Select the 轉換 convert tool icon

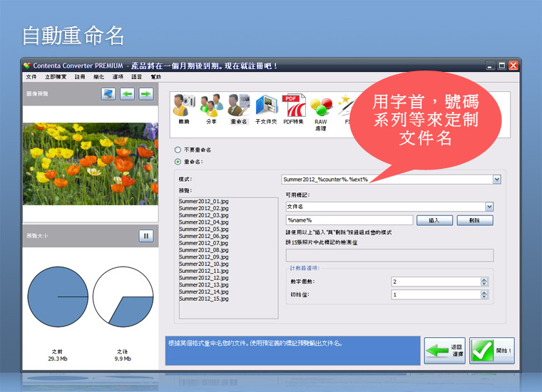tap(184, 109)
